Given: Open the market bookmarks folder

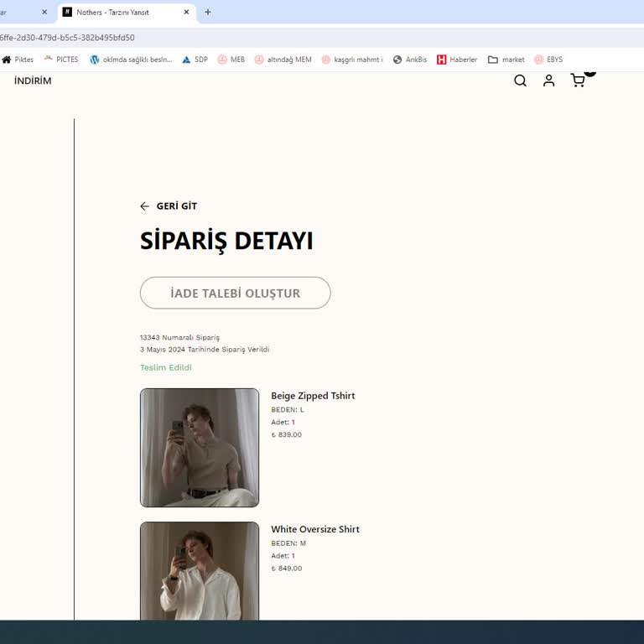Looking at the screenshot, I should 506,60.
